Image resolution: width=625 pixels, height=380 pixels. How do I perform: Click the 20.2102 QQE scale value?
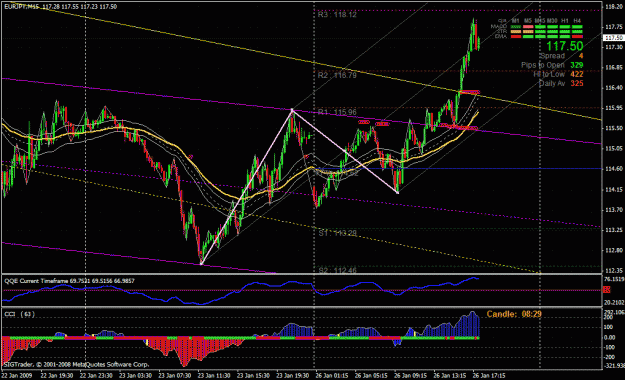tap(614, 303)
